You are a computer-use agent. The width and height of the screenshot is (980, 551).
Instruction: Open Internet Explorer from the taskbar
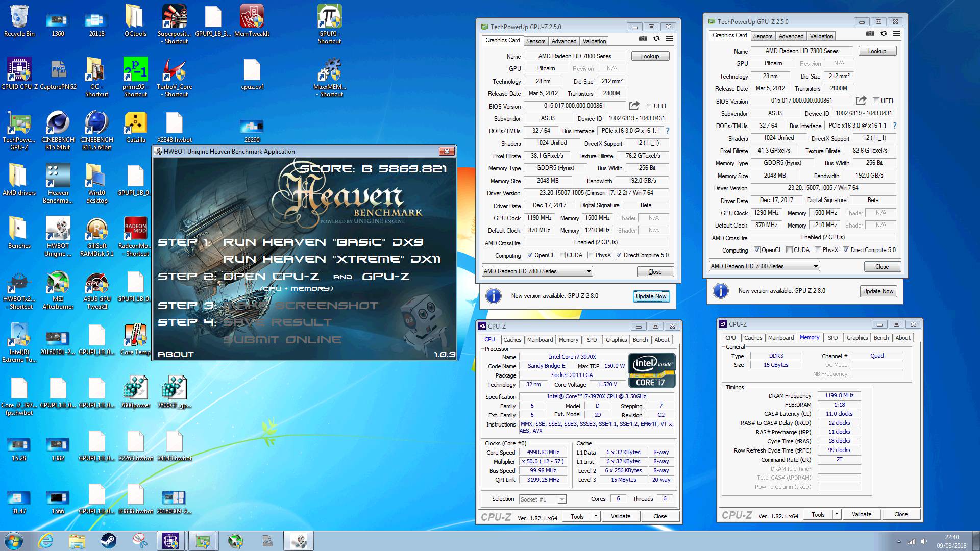click(x=46, y=541)
